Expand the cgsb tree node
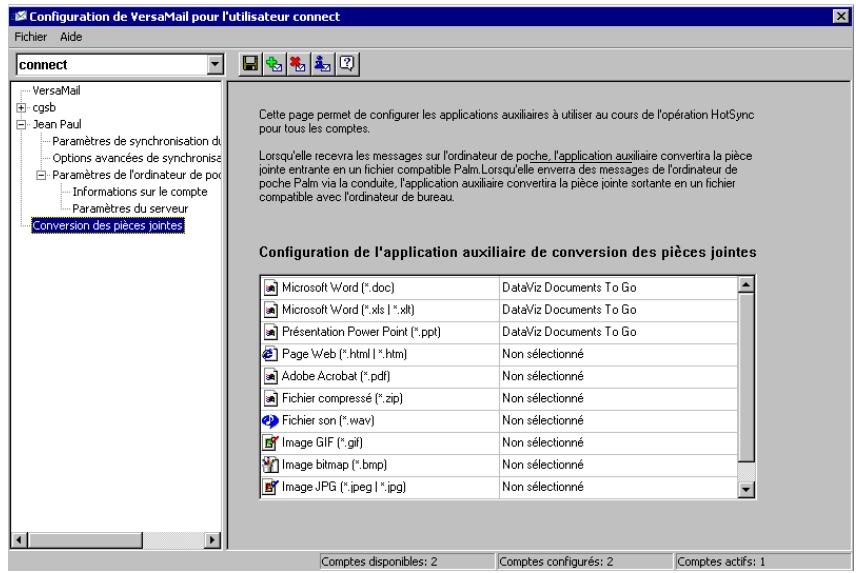Screen dimensions: 856x573 coord(21,108)
